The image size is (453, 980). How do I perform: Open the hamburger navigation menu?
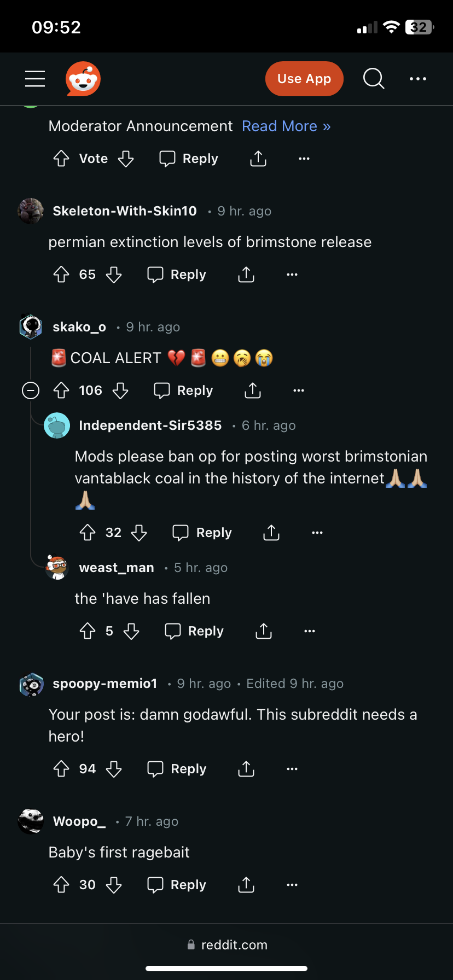35,79
